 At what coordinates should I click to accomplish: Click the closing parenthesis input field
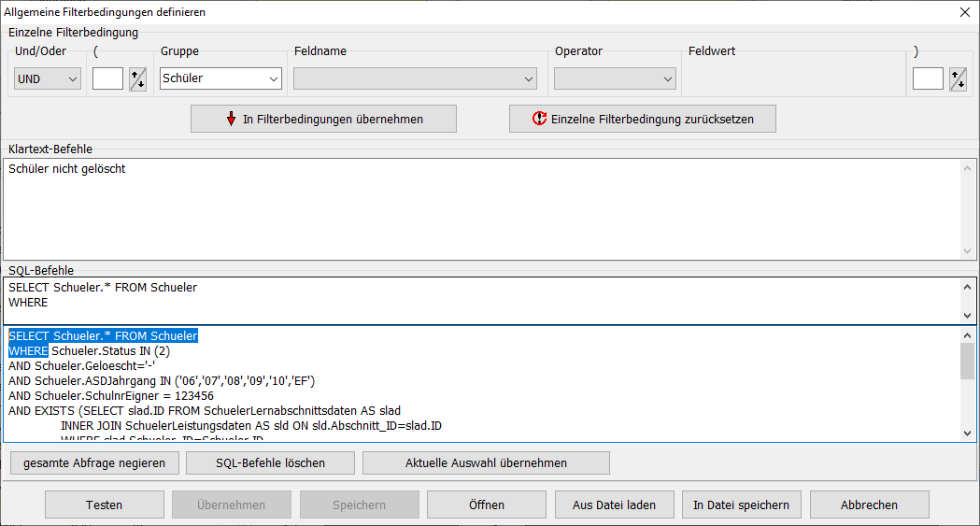(928, 79)
